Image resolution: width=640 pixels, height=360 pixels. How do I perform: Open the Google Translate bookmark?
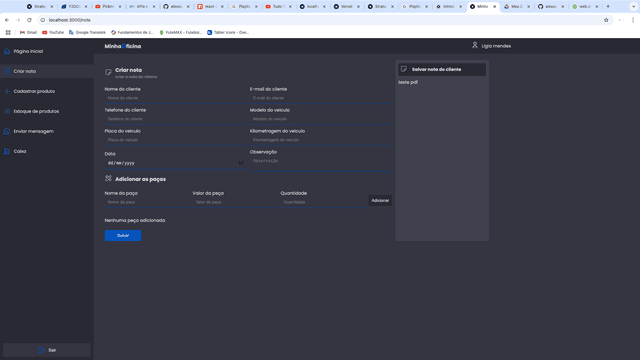(87, 32)
